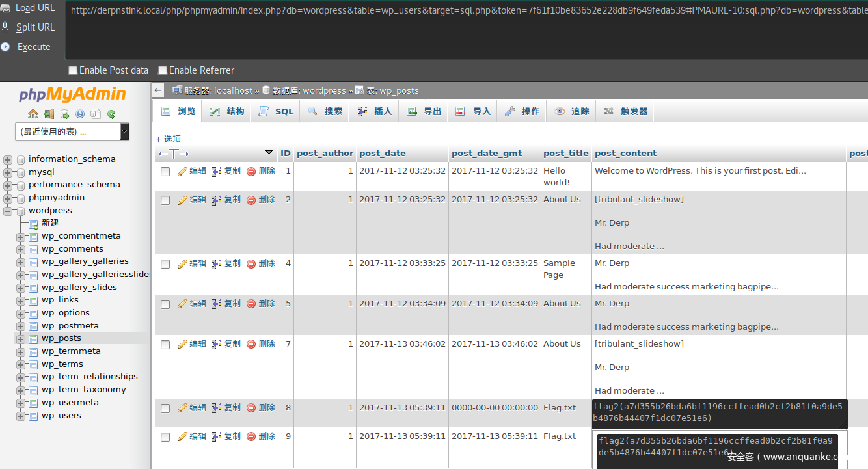
Task: Sort by the post_date column header
Action: coord(382,154)
